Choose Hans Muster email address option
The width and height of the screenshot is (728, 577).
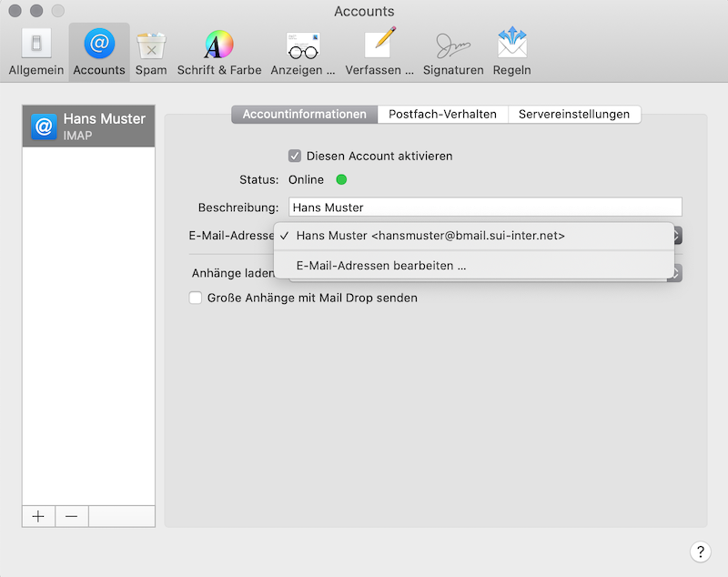pos(430,236)
